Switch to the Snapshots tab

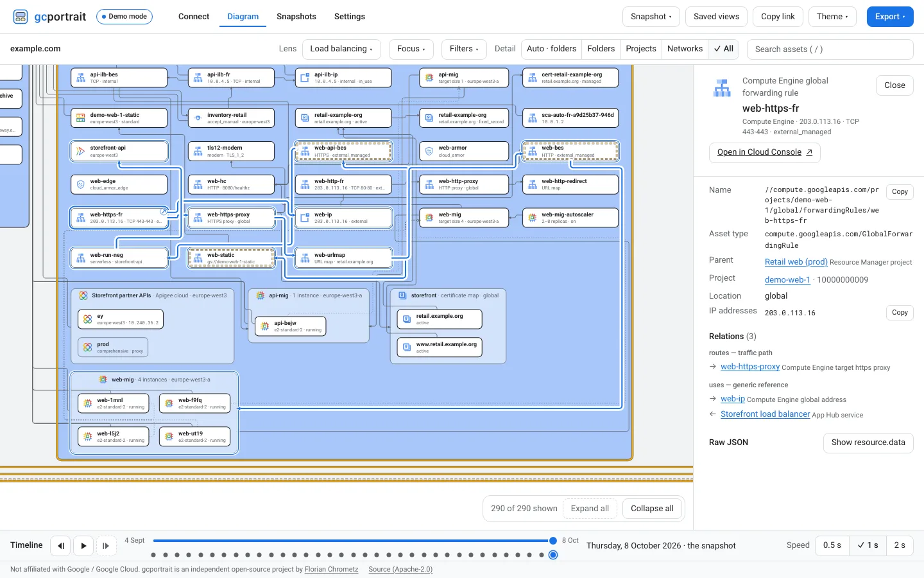(x=296, y=17)
